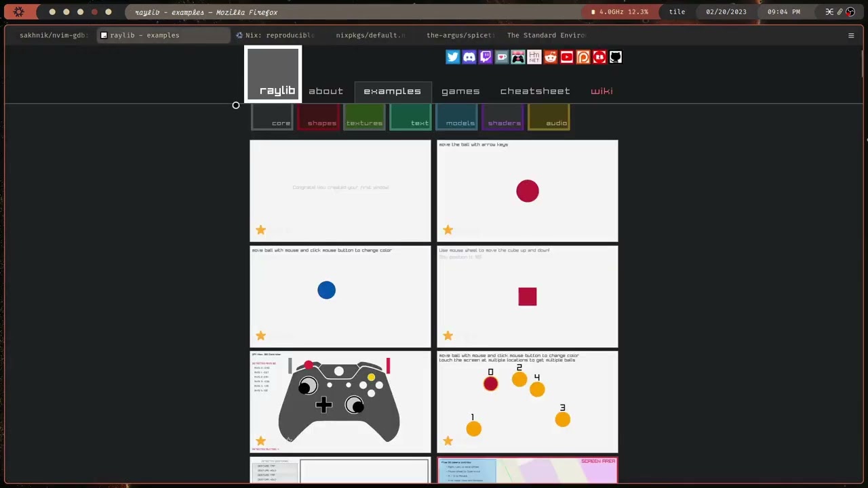The image size is (868, 488).
Task: Open the wiki link
Action: [x=601, y=91]
